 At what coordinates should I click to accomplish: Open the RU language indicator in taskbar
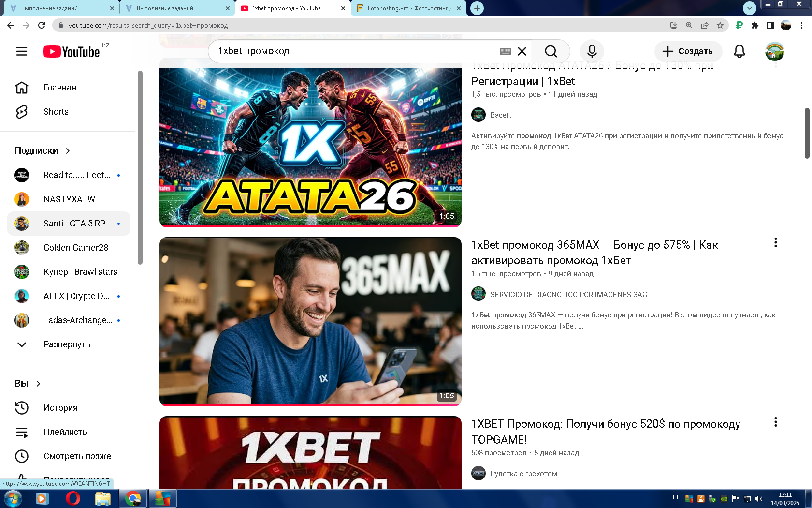674,498
